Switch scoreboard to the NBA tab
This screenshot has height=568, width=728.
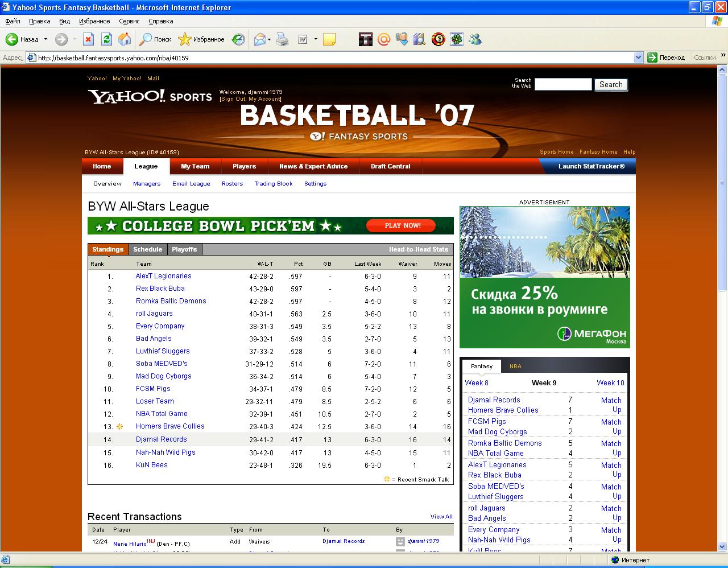(515, 366)
